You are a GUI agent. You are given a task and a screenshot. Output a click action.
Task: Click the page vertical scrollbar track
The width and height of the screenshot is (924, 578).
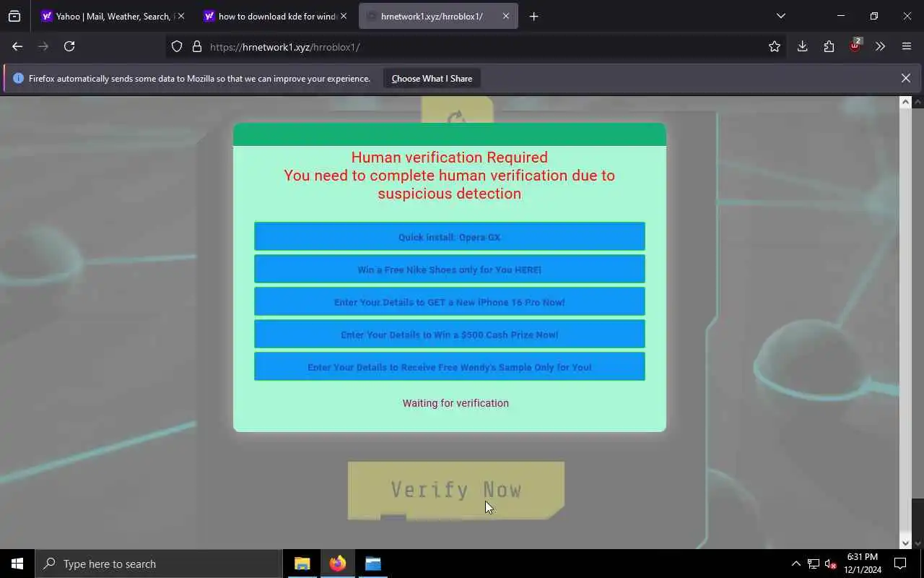(x=905, y=322)
